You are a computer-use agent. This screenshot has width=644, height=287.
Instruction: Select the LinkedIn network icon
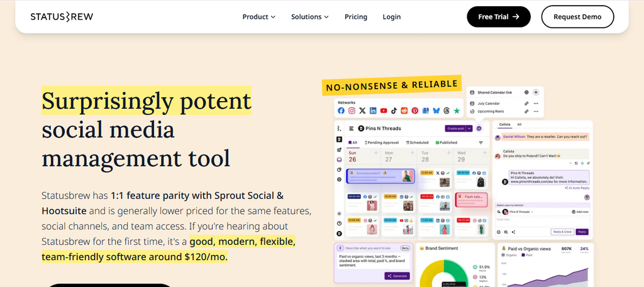pyautogui.click(x=373, y=111)
